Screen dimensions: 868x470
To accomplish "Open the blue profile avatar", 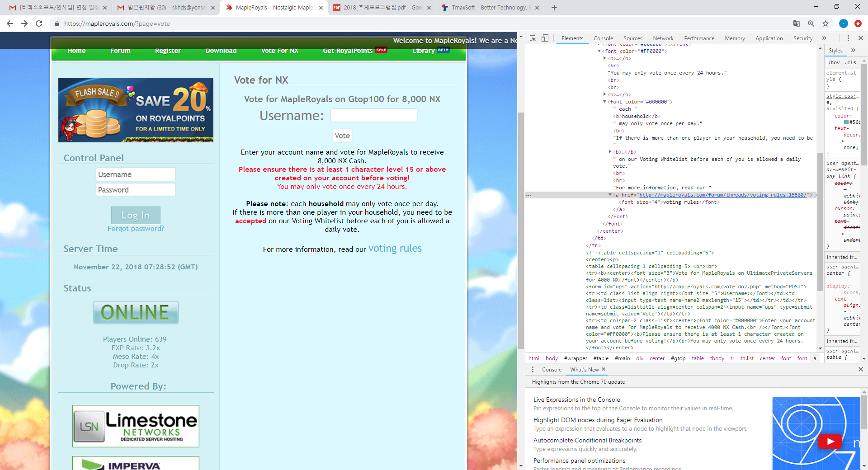I will [x=844, y=23].
